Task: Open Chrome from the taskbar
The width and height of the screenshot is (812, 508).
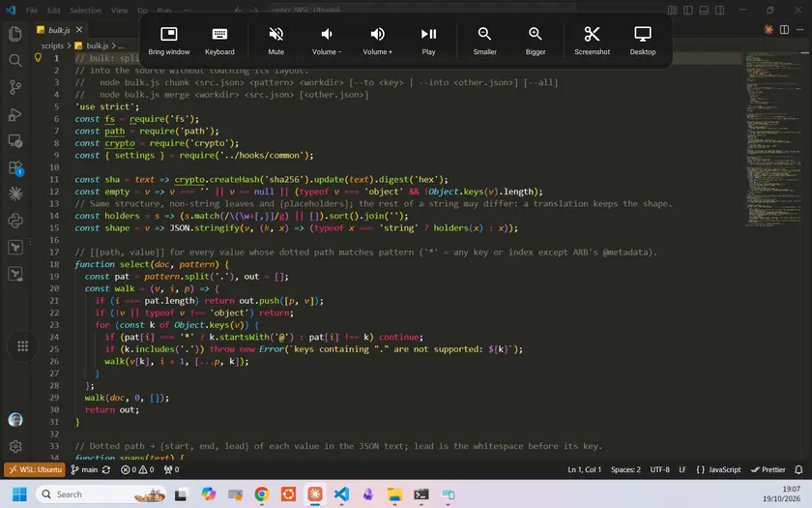Action: click(x=262, y=494)
